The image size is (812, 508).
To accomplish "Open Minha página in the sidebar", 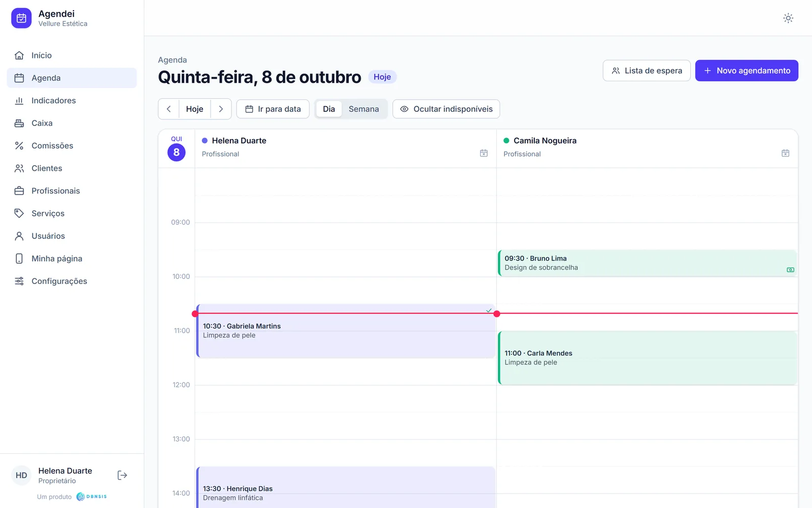I will (72, 259).
